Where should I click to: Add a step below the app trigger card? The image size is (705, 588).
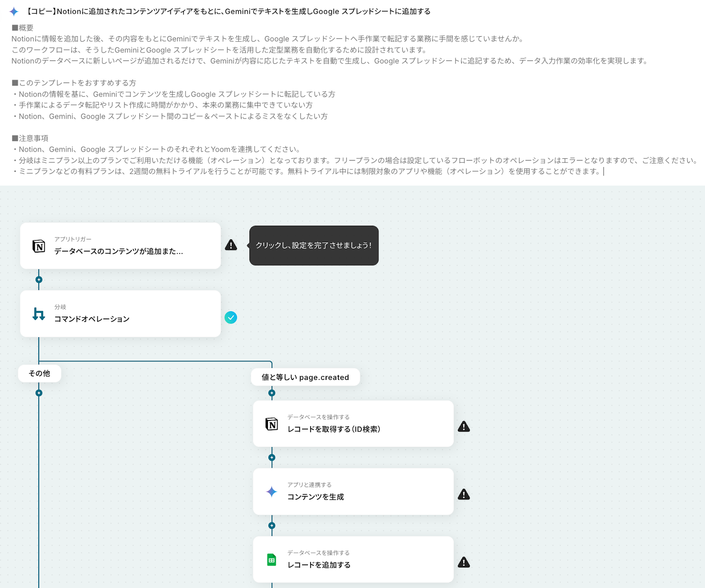pos(39,279)
